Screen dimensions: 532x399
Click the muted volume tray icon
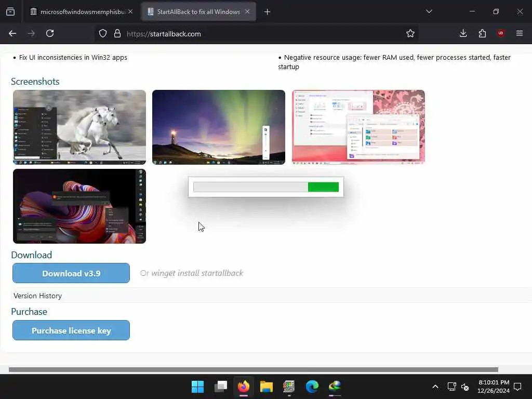click(x=465, y=387)
